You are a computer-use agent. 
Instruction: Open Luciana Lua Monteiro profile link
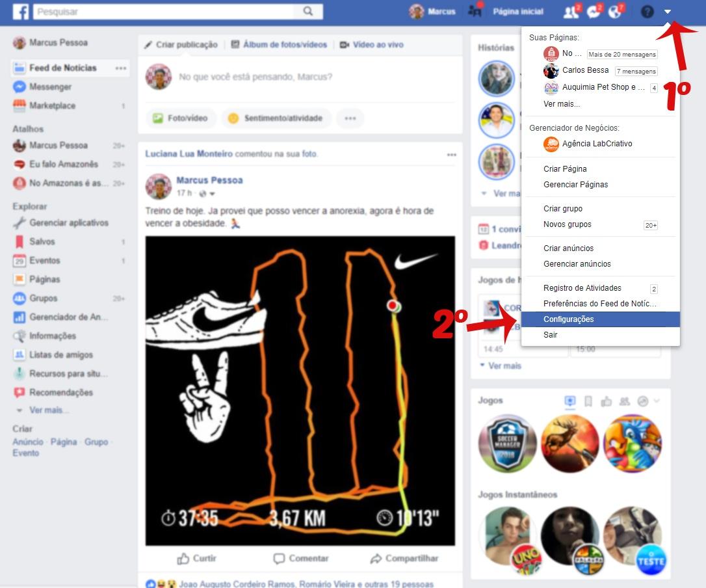pos(189,154)
